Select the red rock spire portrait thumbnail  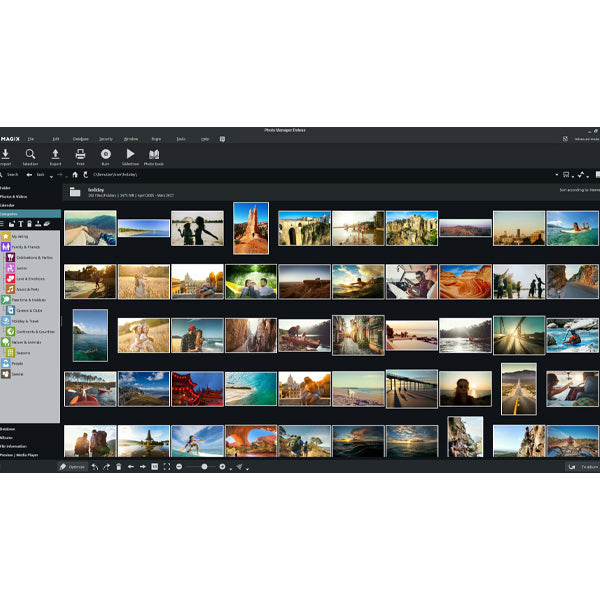[251, 228]
